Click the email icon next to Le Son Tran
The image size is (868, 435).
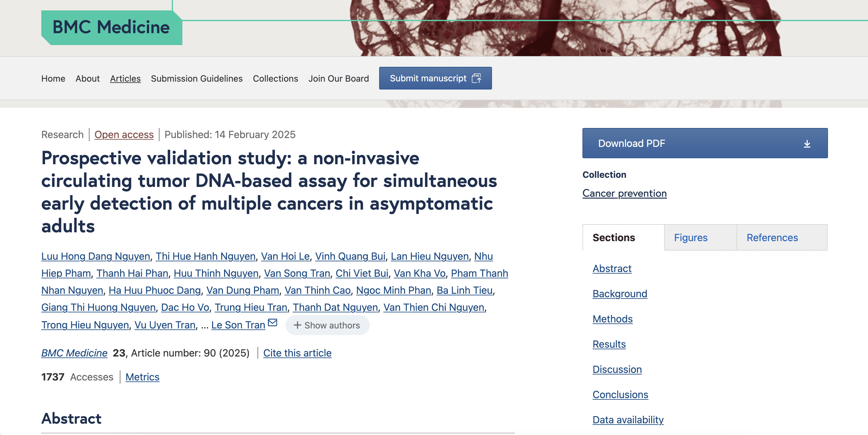[272, 323]
